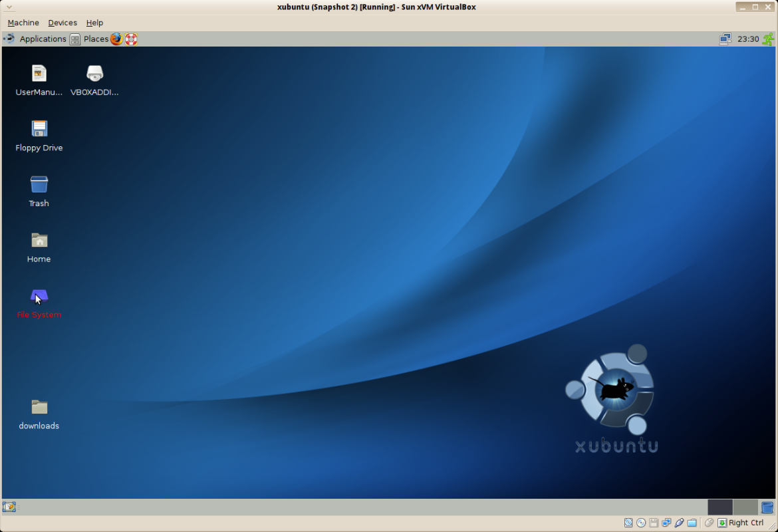Open the Help menu
This screenshot has width=778, height=532.
(94, 23)
